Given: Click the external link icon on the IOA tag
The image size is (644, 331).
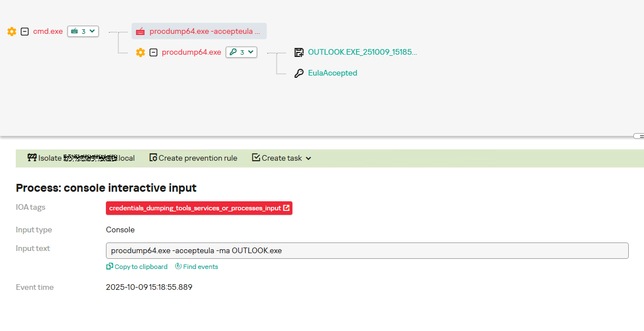Looking at the screenshot, I should tap(286, 208).
